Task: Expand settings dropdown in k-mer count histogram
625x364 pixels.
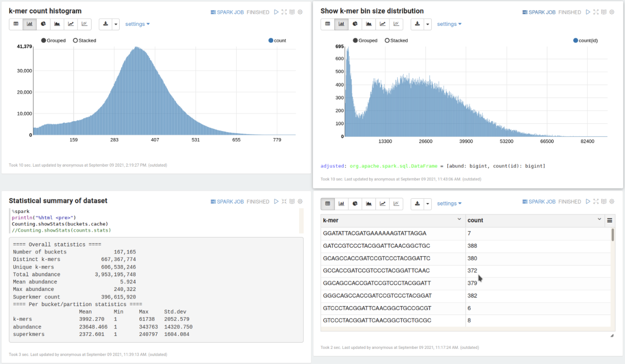Action: click(x=137, y=24)
